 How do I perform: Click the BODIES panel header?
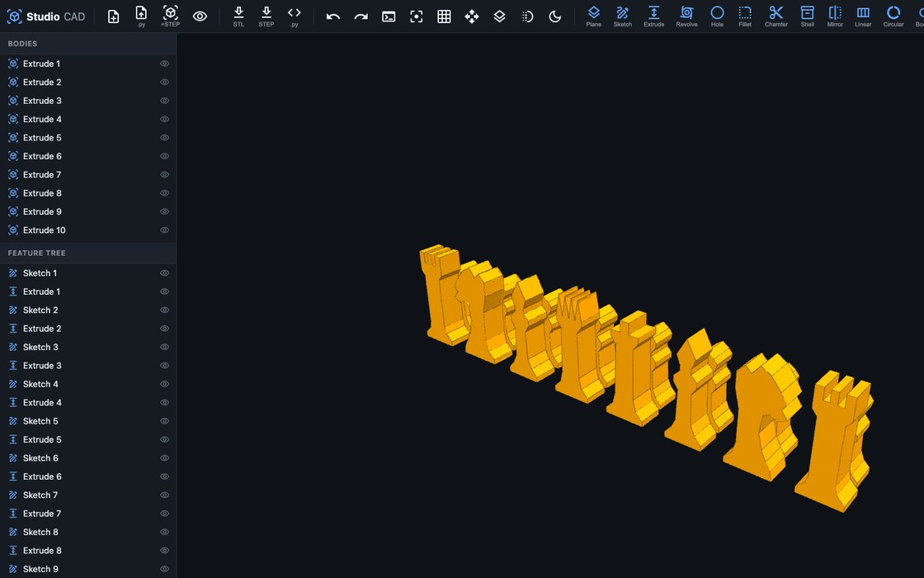pos(87,44)
